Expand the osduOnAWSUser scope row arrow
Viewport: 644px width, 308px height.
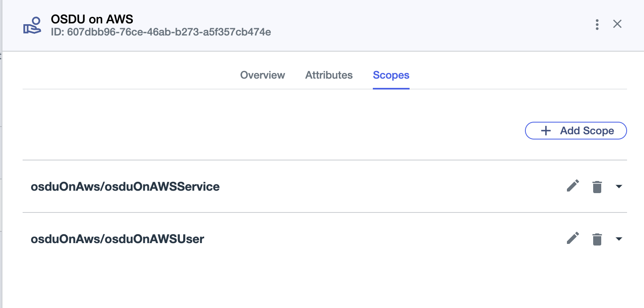(619, 239)
